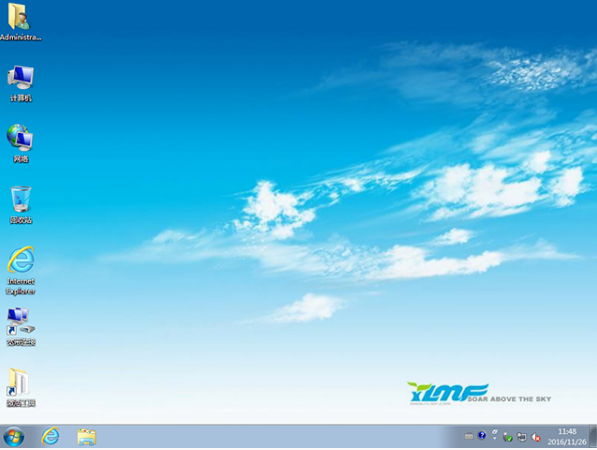Open the network status tray icon
The height and width of the screenshot is (450, 597).
click(x=522, y=437)
